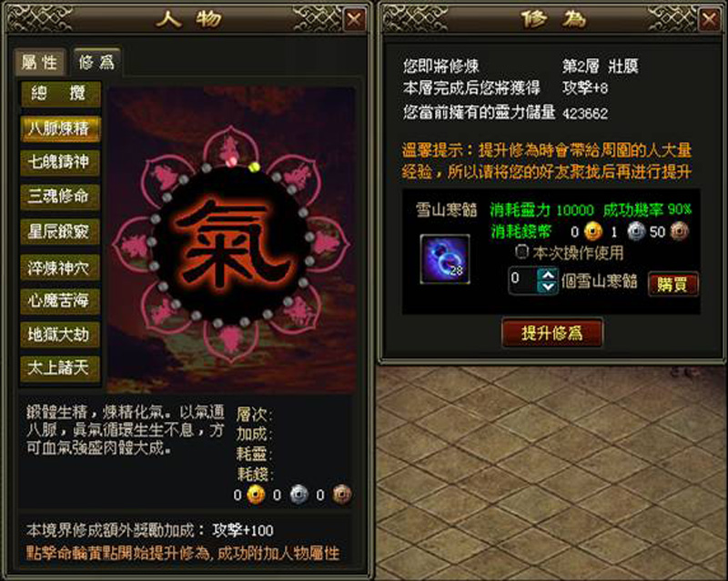Image resolution: width=728 pixels, height=581 pixels.
Task: Select the 太上諸天 cultivation stage
Action: [x=60, y=368]
